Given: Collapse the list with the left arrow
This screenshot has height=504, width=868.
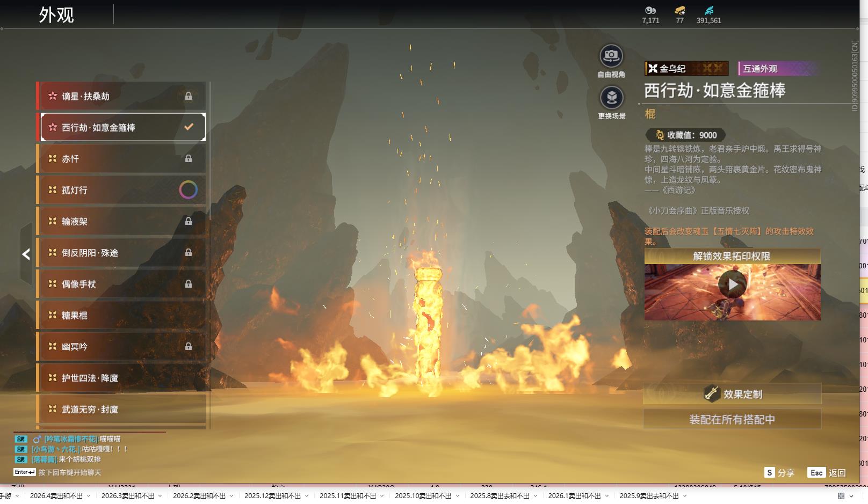Looking at the screenshot, I should coord(26,254).
